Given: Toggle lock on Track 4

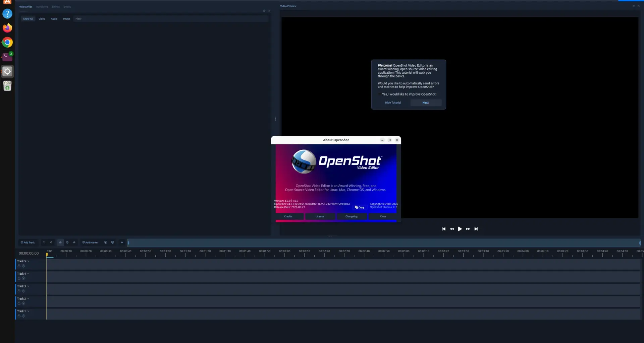Looking at the screenshot, I should (x=19, y=278).
